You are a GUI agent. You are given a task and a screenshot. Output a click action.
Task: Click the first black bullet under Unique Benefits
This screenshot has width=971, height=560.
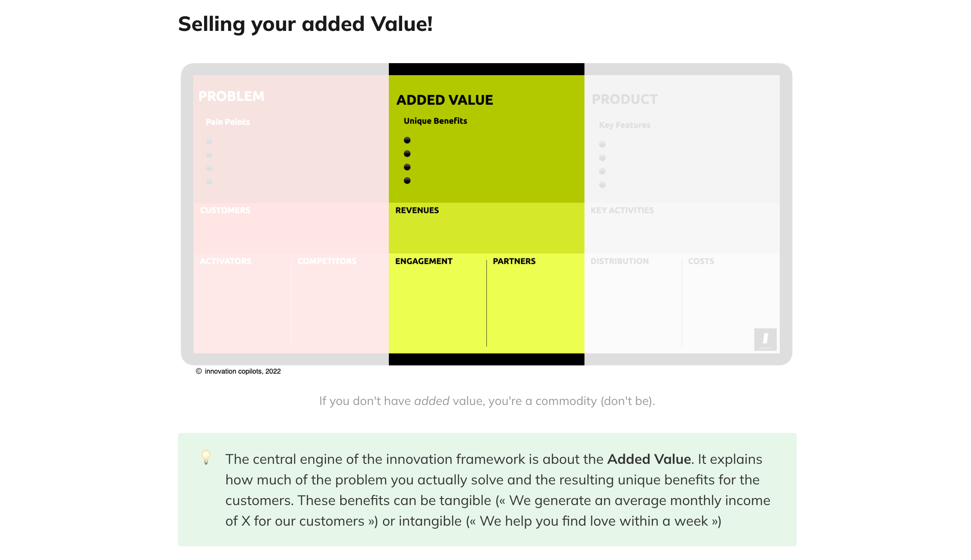tap(407, 140)
